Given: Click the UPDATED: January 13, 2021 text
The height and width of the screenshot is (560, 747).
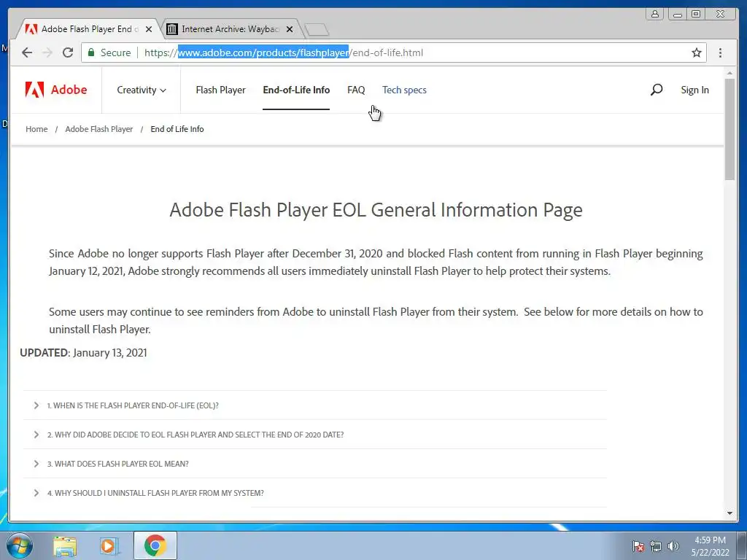Looking at the screenshot, I should tap(83, 353).
